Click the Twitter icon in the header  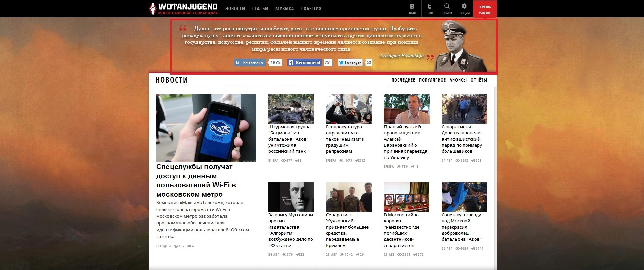[x=430, y=7]
